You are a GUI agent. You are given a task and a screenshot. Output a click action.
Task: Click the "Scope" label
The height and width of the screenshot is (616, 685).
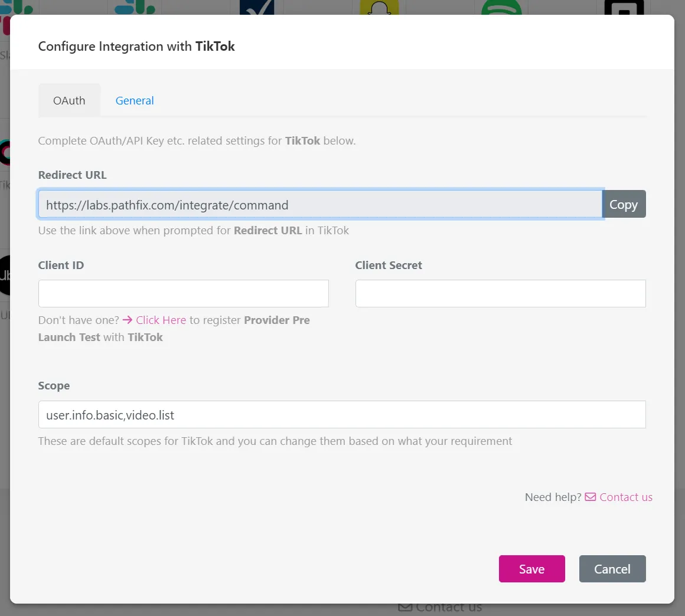pos(54,386)
